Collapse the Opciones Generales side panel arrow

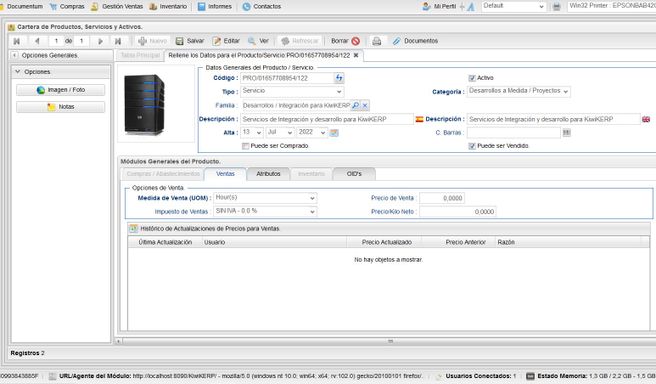14,55
